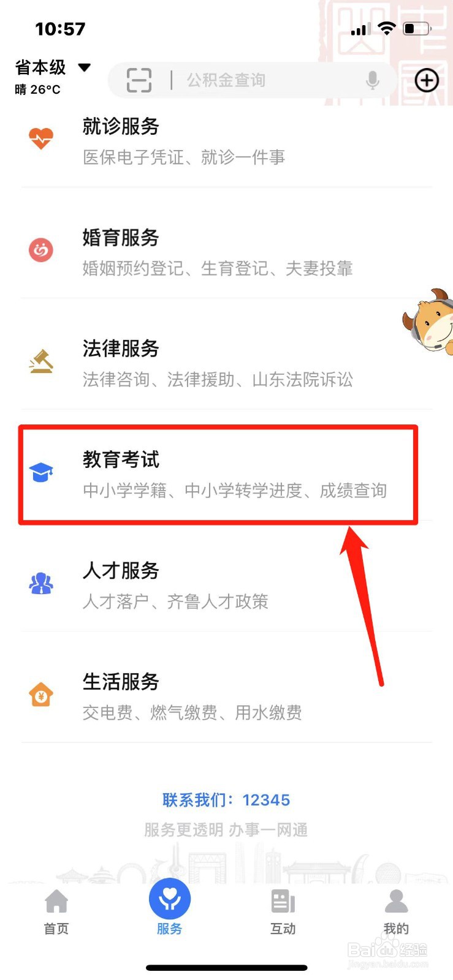This screenshot has width=453, height=980.
Task: Tap the heart icon for 就诊服务
Action: click(41, 139)
